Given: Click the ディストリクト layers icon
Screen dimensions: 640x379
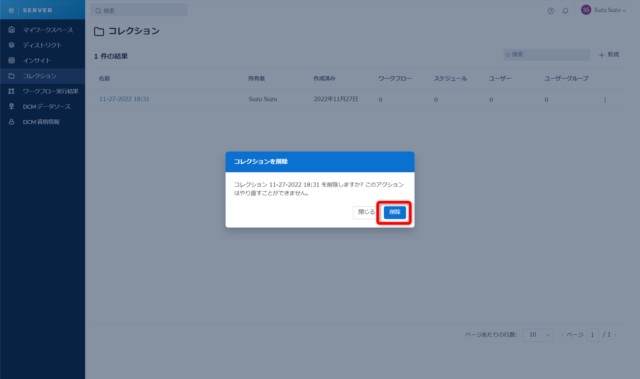Looking at the screenshot, I should click(x=11, y=45).
